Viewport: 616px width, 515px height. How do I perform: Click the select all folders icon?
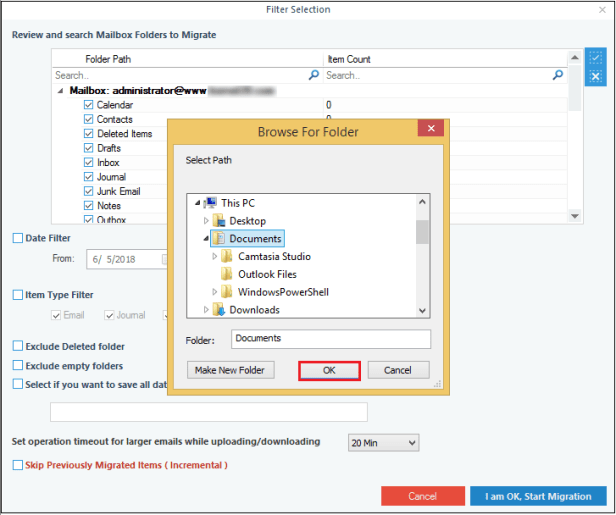click(596, 59)
